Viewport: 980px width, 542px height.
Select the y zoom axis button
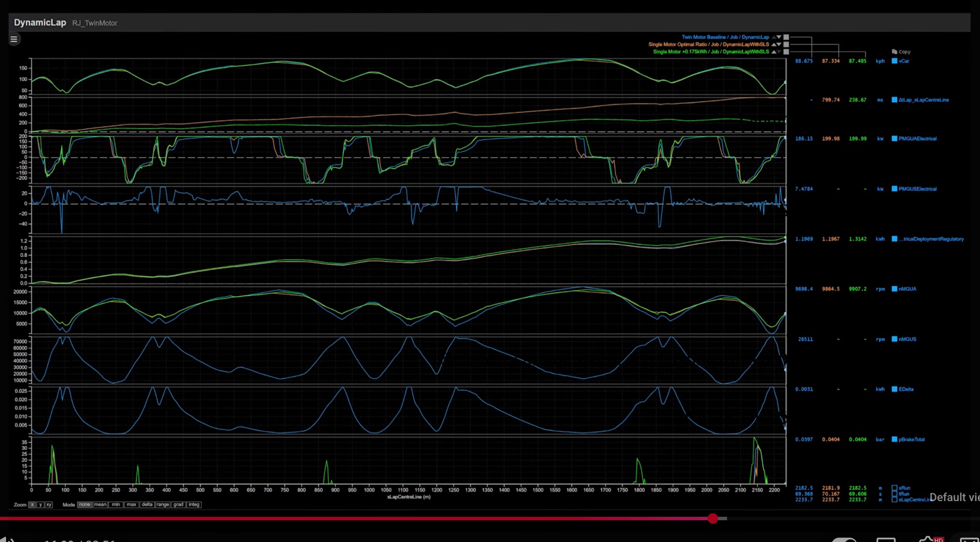40,505
